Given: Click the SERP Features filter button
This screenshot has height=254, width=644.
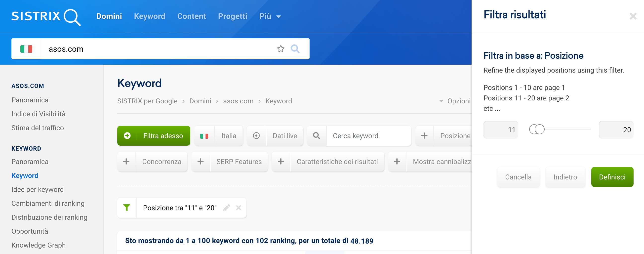Looking at the screenshot, I should click(230, 162).
